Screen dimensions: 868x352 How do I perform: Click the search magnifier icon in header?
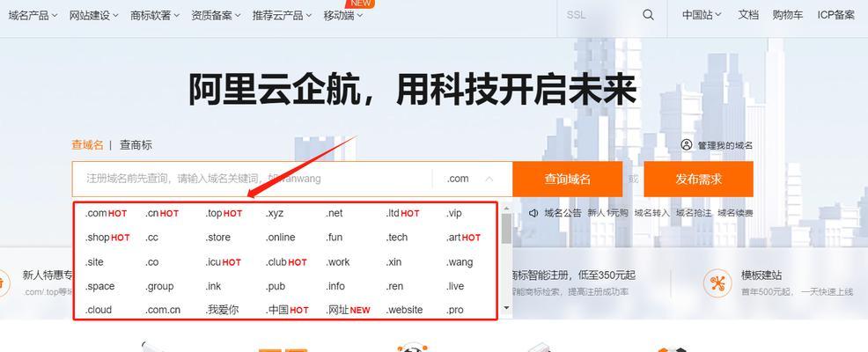(x=648, y=15)
